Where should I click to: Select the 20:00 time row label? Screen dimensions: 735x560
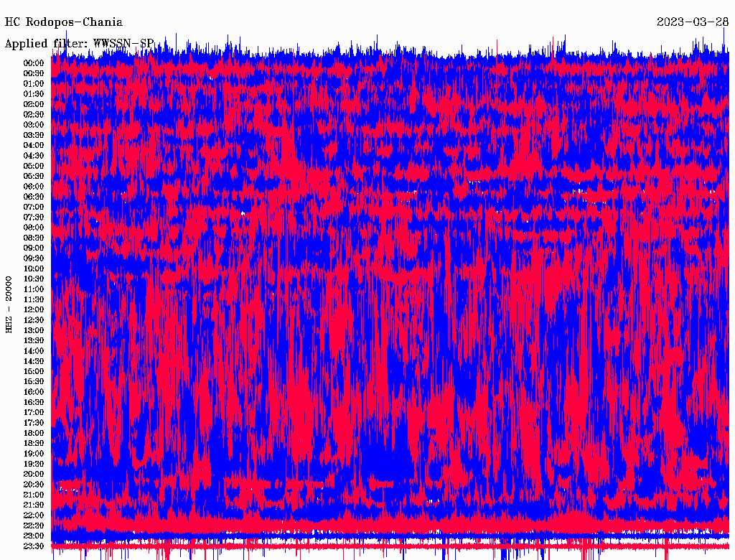[34, 474]
